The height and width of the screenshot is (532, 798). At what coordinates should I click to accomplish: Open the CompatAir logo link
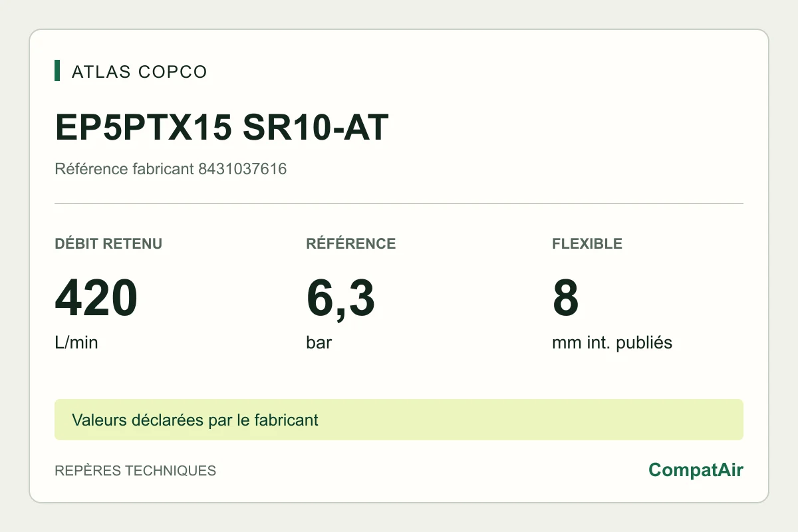click(696, 470)
